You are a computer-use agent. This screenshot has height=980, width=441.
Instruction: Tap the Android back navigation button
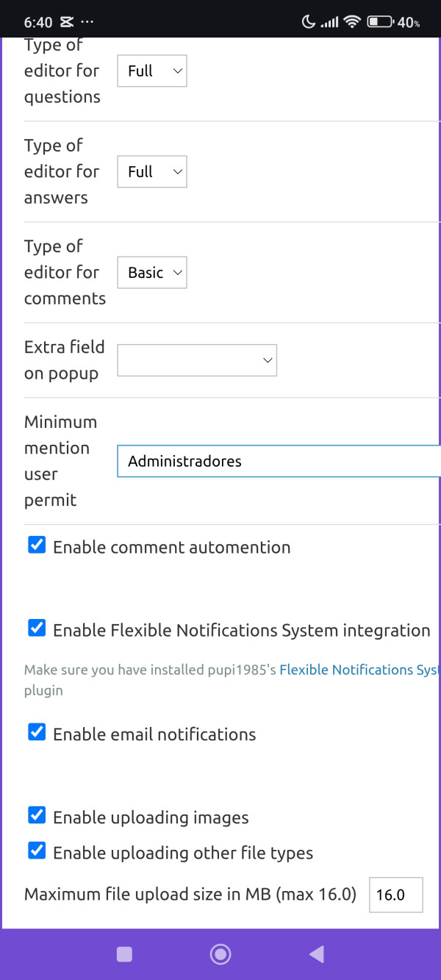click(x=317, y=954)
